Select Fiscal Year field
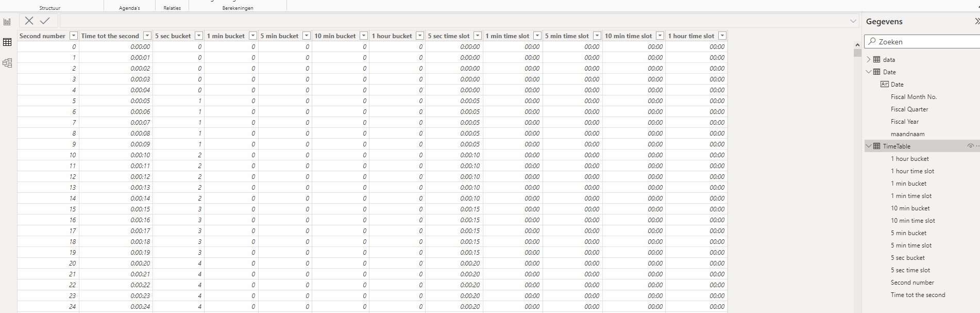This screenshot has width=980, height=313. [x=905, y=122]
